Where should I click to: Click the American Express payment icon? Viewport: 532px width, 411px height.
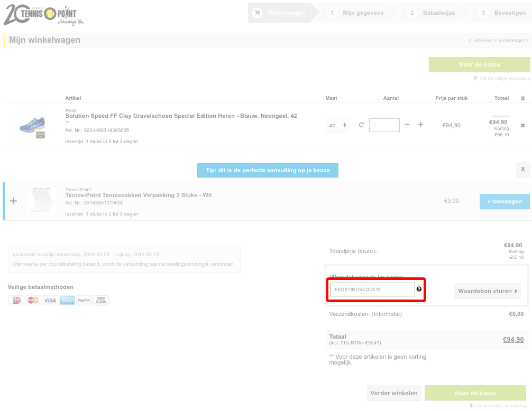tap(67, 300)
